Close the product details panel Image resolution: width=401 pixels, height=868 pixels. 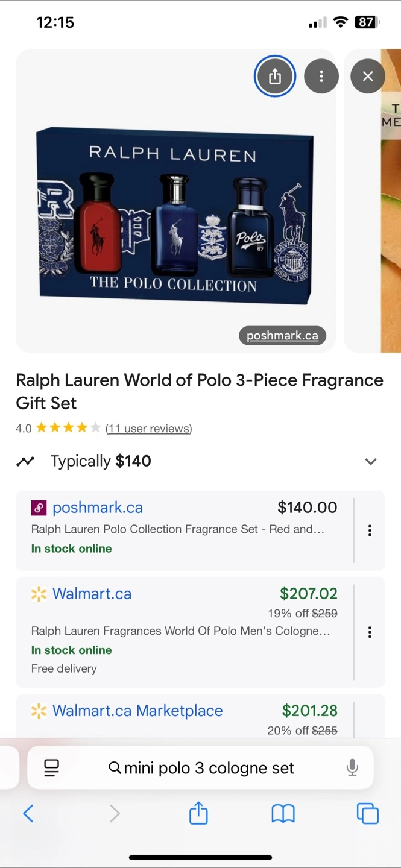(x=367, y=77)
